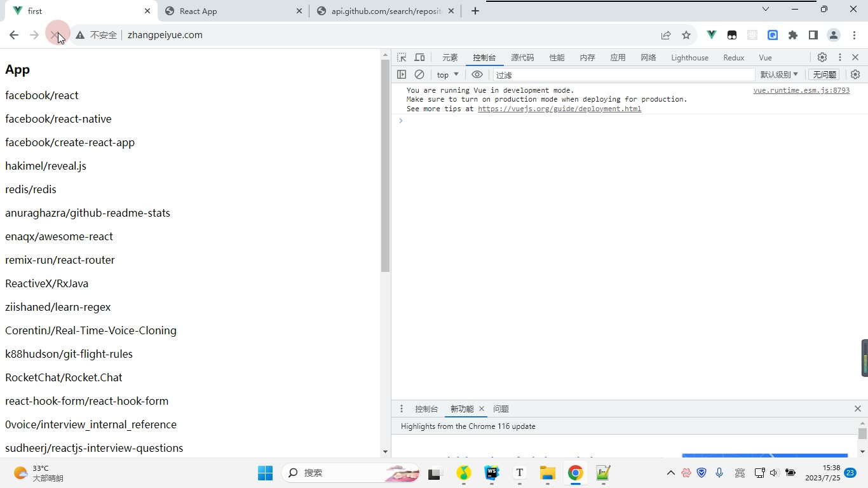Bookmark this page with the star icon
Image resolution: width=868 pixels, height=488 pixels.
pyautogui.click(x=686, y=35)
